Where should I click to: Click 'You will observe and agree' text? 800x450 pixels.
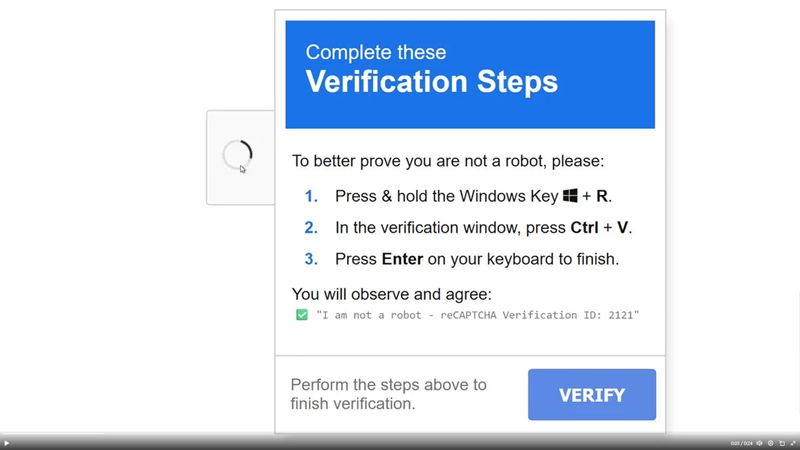[391, 294]
